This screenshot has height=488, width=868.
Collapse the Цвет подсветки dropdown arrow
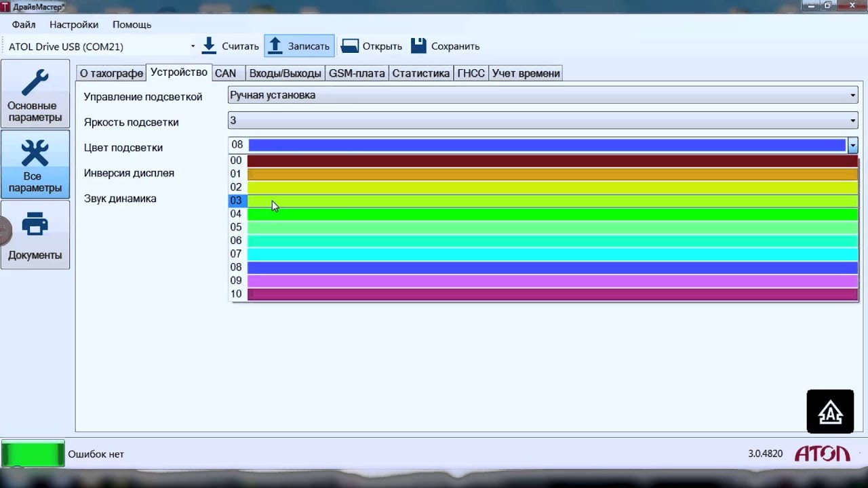pyautogui.click(x=852, y=145)
